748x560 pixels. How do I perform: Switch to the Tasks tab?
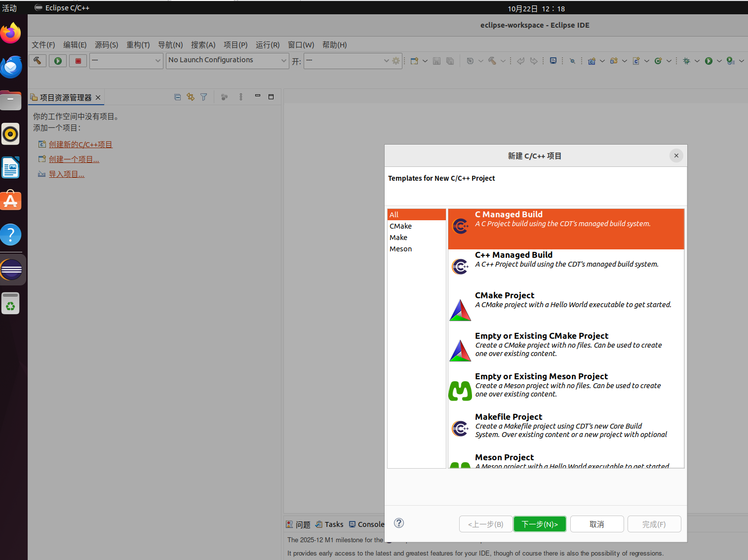coord(329,524)
